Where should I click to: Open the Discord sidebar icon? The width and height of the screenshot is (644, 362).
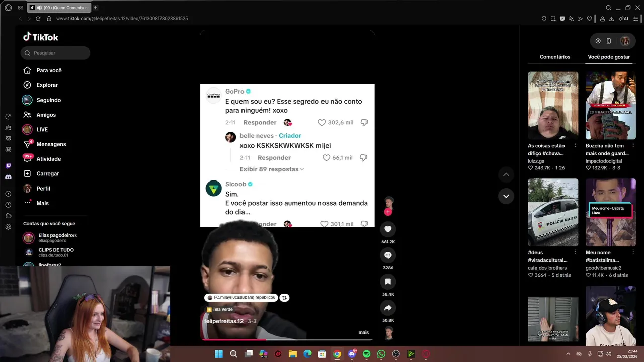[x=8, y=177]
